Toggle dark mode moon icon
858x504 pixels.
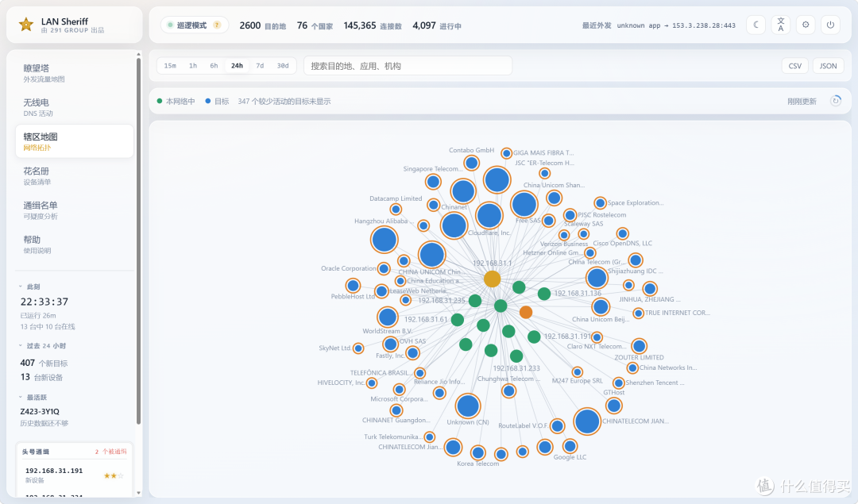click(756, 25)
